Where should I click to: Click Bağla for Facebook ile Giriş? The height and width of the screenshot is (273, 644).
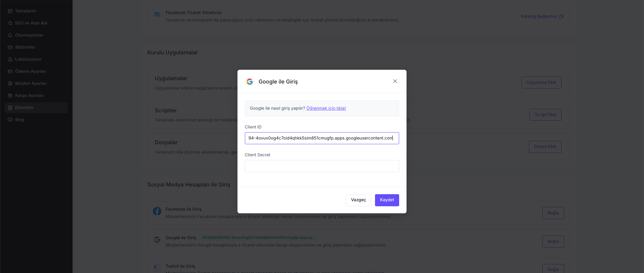pos(553,213)
